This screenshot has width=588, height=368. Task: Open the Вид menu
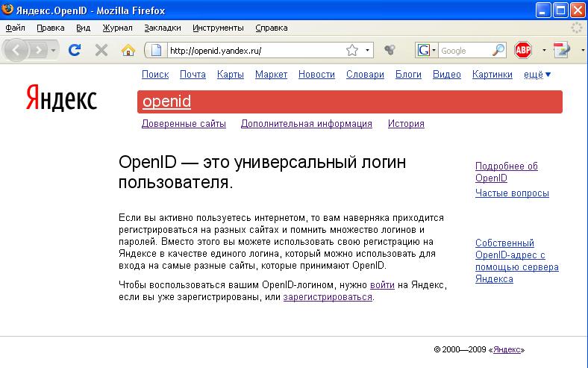(84, 28)
